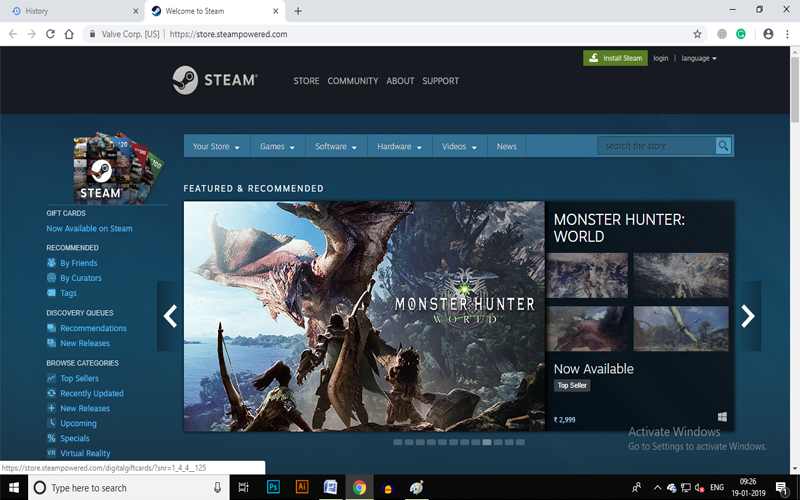Open Virtual Reality category link

point(85,453)
